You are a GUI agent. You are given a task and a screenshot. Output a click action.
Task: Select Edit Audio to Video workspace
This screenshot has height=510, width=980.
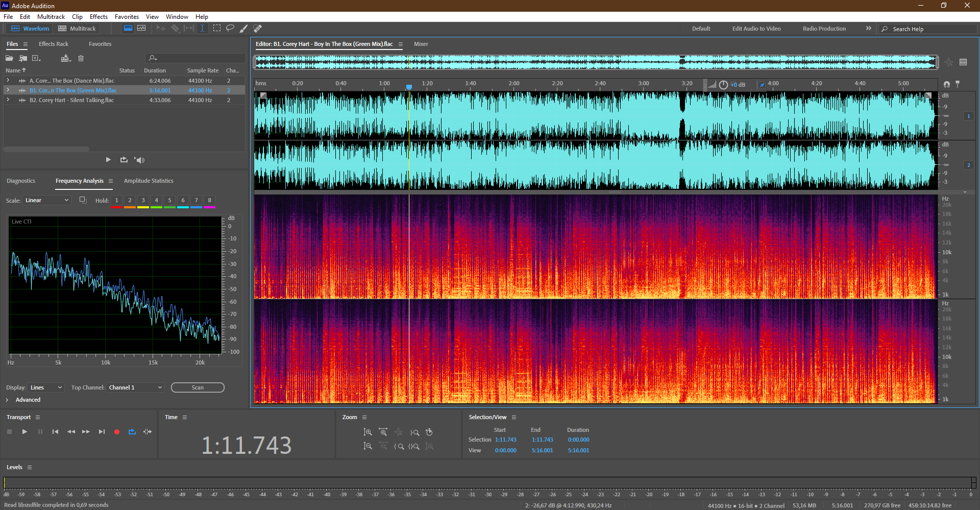click(756, 29)
